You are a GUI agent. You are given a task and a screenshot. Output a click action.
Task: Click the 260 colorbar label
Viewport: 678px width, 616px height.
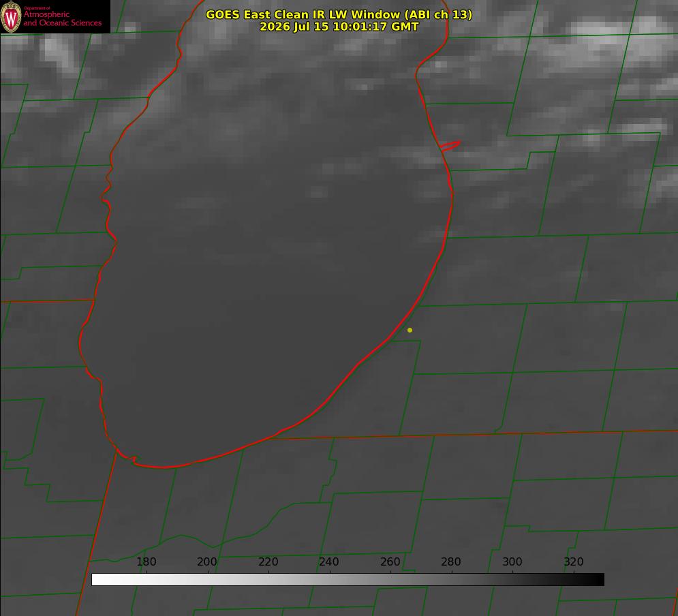click(x=390, y=561)
